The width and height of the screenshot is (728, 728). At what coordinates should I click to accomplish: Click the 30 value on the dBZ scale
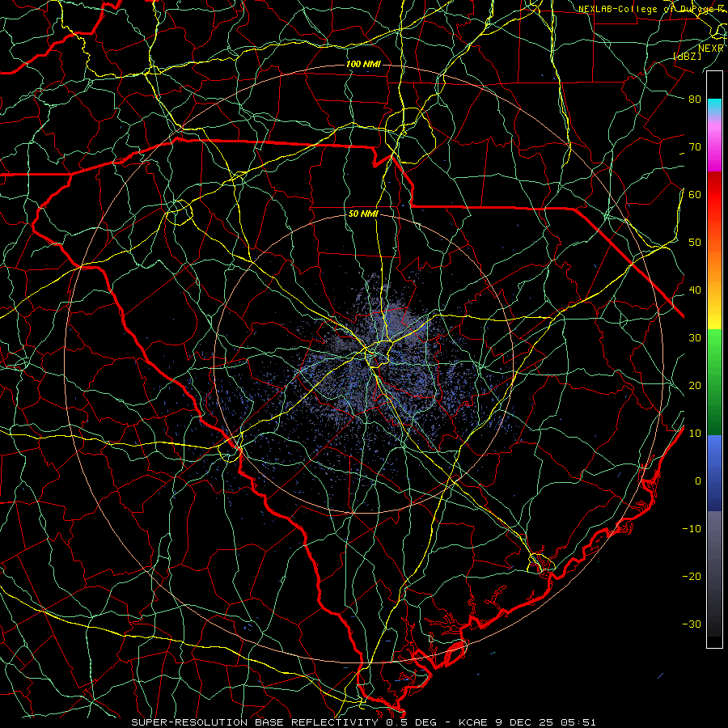(695, 338)
